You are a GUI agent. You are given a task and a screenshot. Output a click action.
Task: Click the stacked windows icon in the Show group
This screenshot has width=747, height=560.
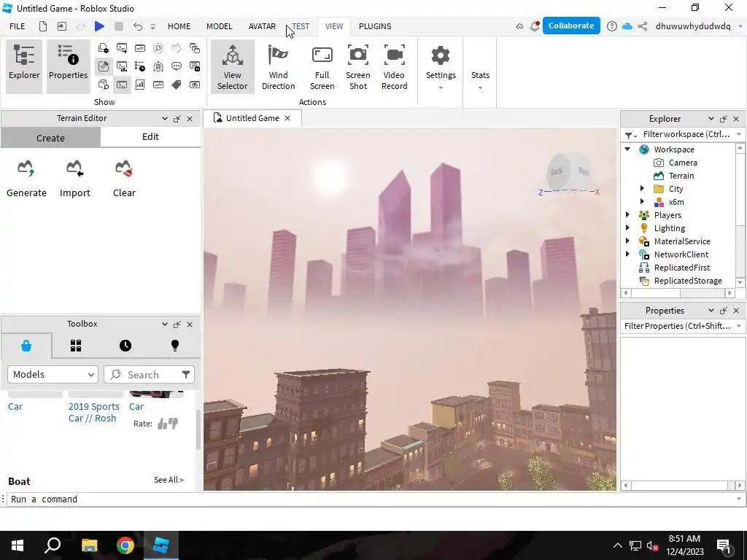coord(194,48)
